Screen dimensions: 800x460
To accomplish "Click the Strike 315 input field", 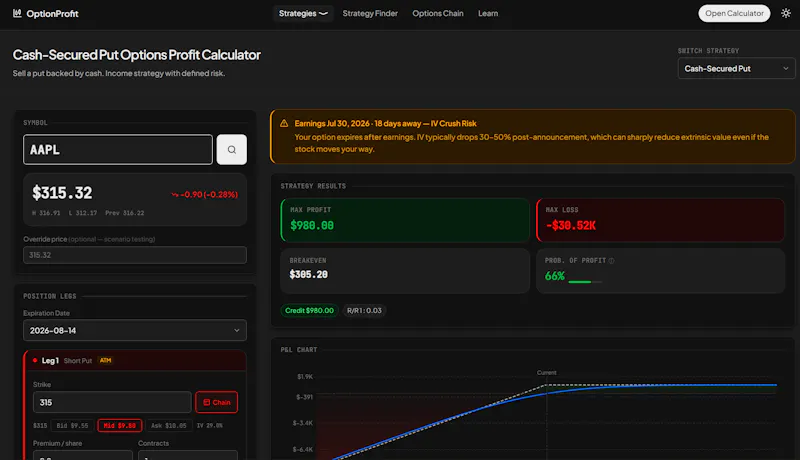I will 112,402.
